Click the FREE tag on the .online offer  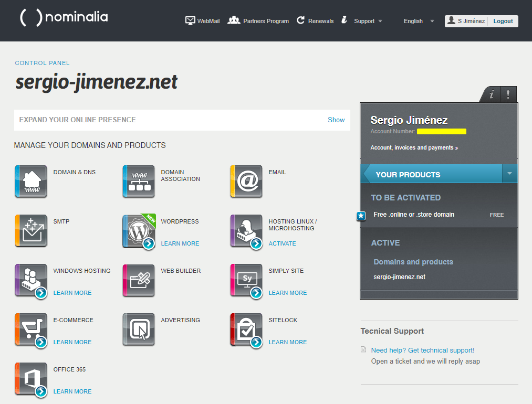(x=497, y=215)
